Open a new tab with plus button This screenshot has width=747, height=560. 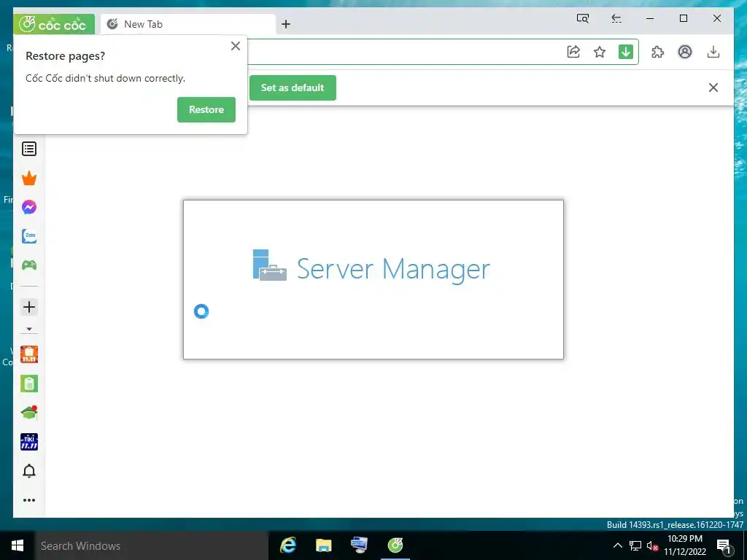(286, 24)
